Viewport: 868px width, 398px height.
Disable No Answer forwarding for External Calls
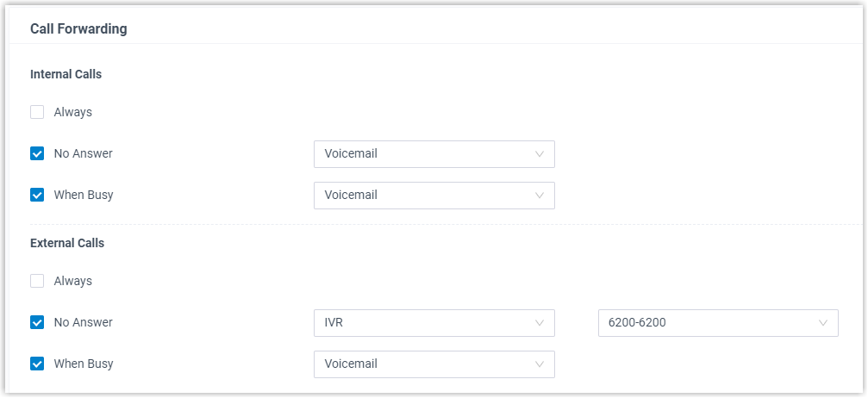pyautogui.click(x=37, y=322)
